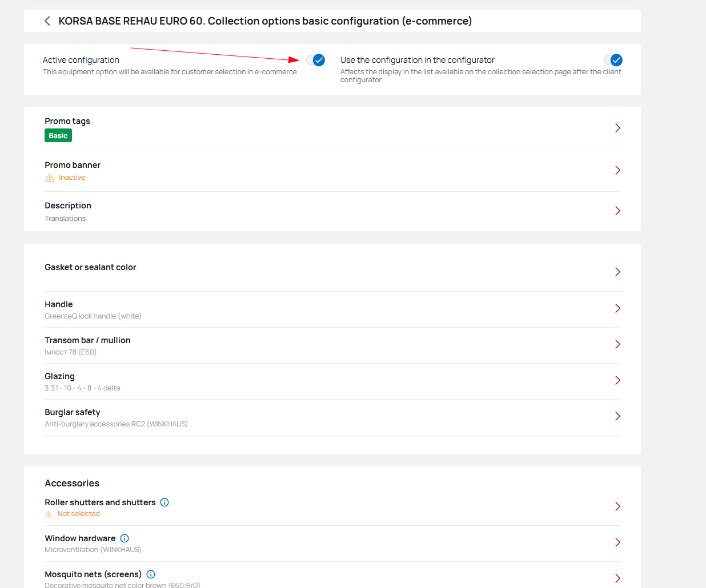
Task: Open the Promo banner row chevron
Action: click(617, 170)
